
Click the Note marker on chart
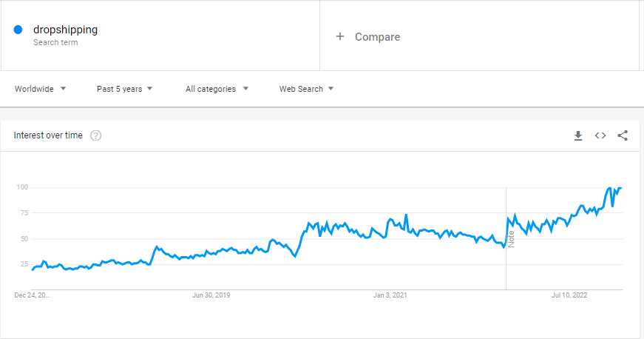[x=511, y=239]
